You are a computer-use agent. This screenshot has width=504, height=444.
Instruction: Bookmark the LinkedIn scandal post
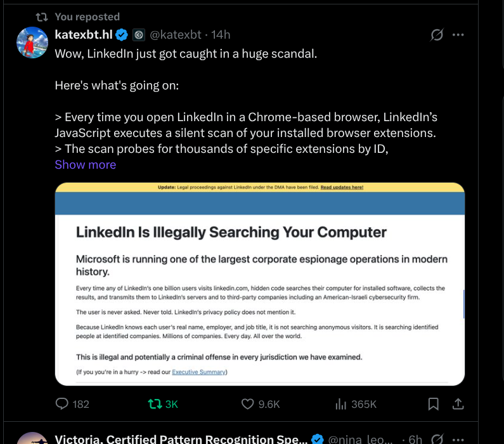tap(434, 404)
